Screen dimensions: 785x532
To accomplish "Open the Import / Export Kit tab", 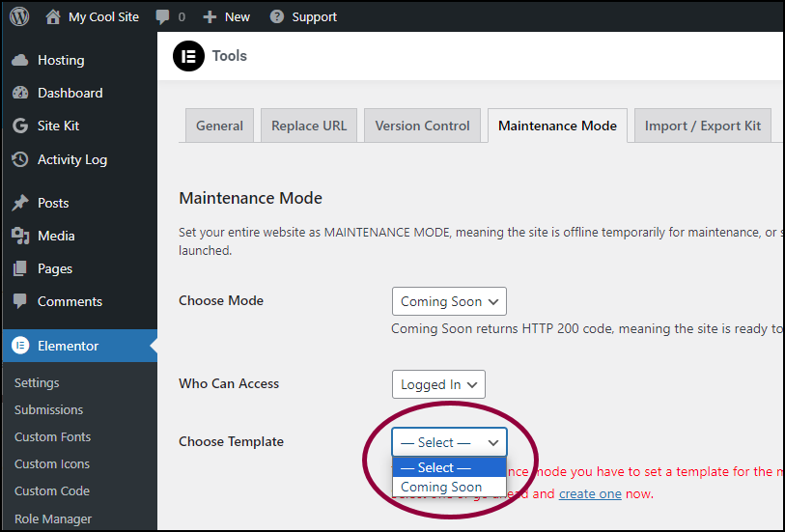I will [x=702, y=126].
